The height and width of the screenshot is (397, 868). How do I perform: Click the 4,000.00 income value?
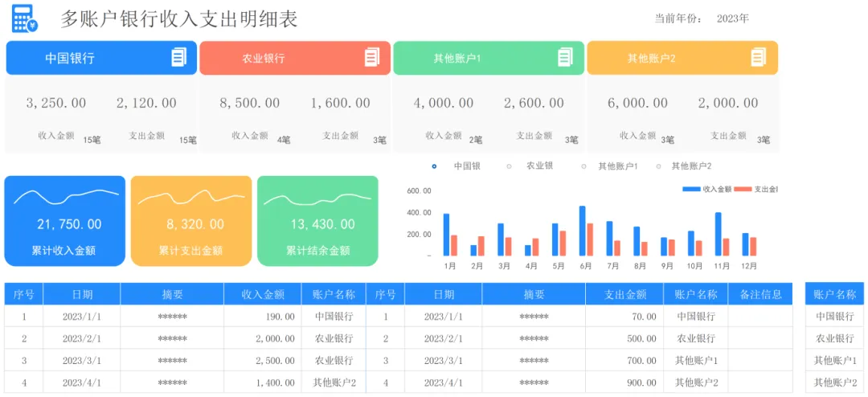pyautogui.click(x=444, y=103)
